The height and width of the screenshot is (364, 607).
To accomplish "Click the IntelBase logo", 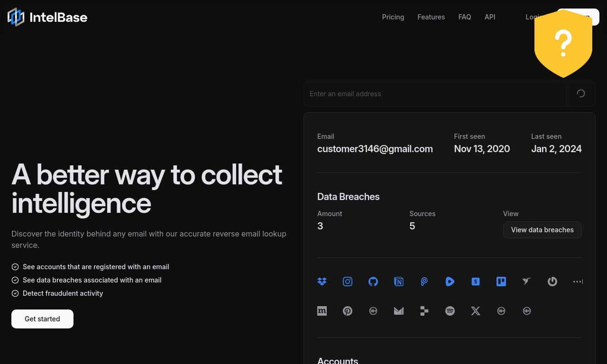I will pos(47,17).
